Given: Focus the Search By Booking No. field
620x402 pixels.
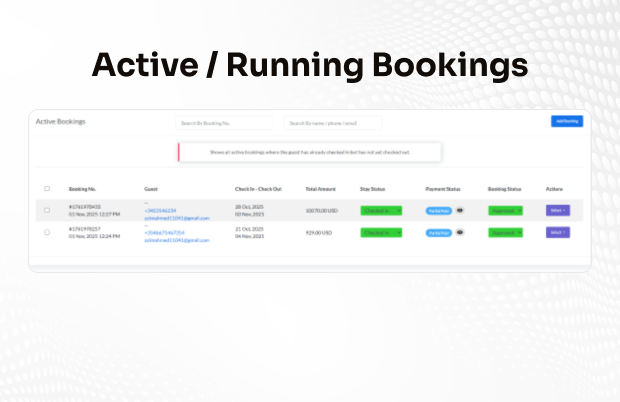Looking at the screenshot, I should pyautogui.click(x=224, y=123).
